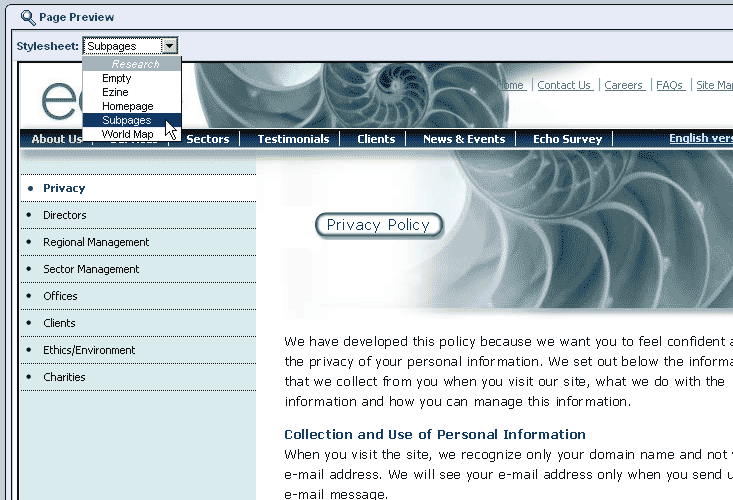This screenshot has height=500, width=733.
Task: Open the Careers link
Action: coord(624,85)
